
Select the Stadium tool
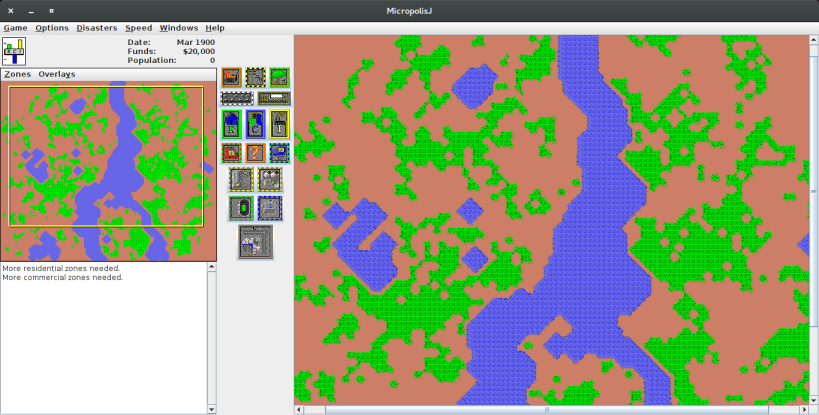coord(241,208)
